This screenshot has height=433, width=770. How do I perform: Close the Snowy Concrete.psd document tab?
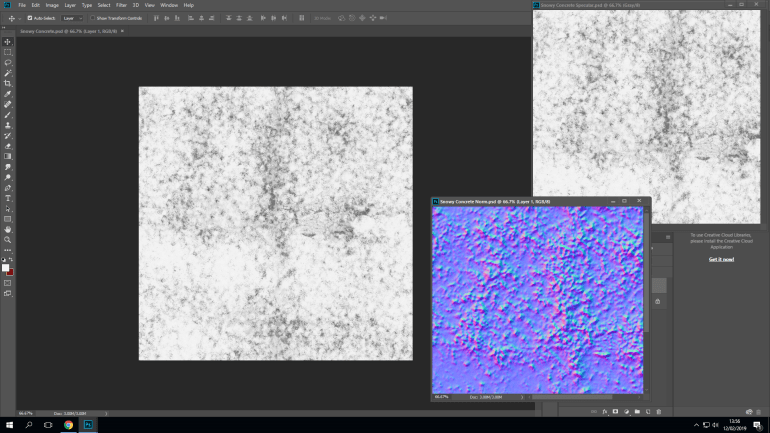(x=122, y=31)
